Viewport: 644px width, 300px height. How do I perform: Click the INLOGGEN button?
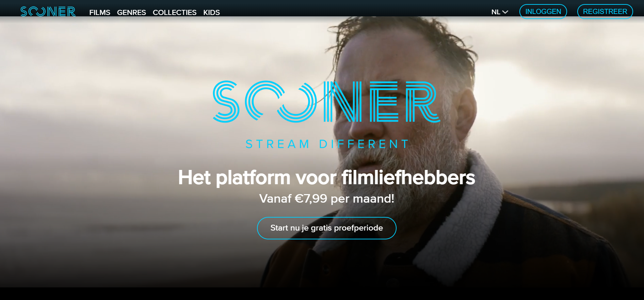pyautogui.click(x=543, y=12)
